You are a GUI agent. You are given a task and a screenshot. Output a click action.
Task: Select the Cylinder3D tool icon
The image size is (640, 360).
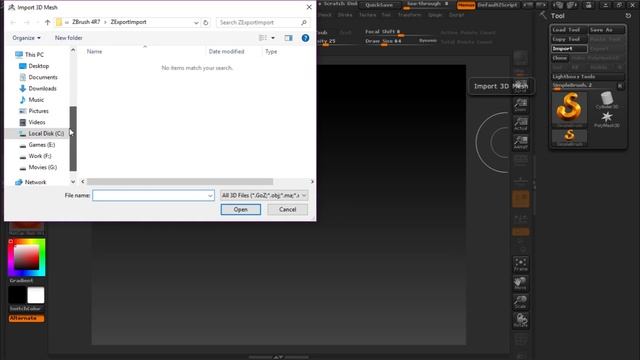coord(607,100)
